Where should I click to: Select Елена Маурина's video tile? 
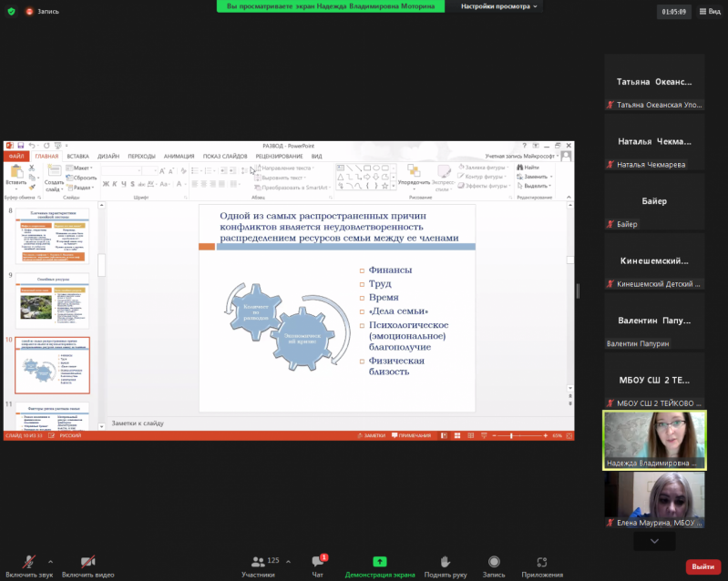(x=654, y=500)
